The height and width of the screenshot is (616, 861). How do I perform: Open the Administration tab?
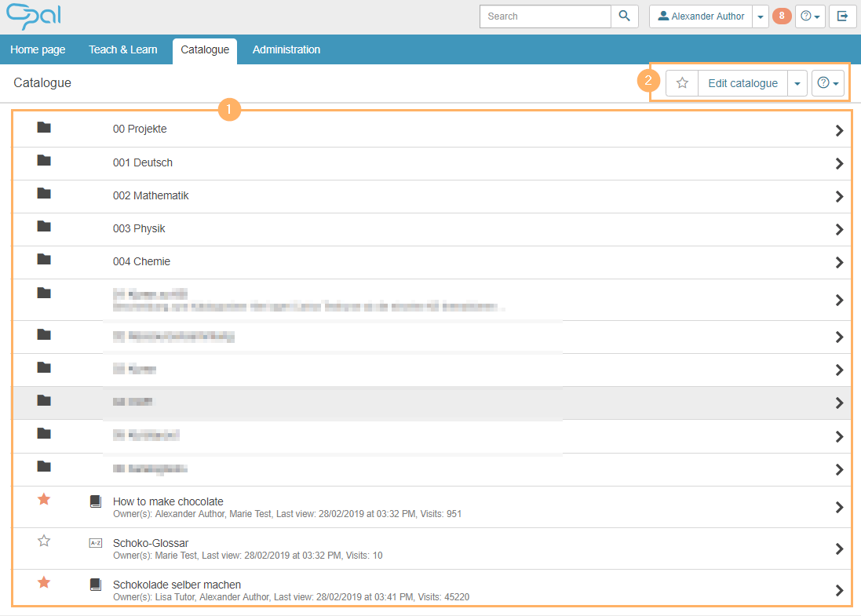(x=286, y=49)
